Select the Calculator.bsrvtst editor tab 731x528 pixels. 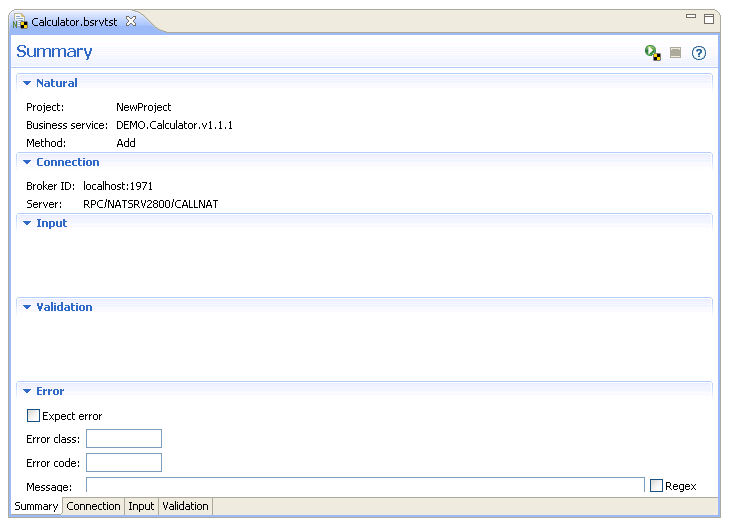point(75,22)
